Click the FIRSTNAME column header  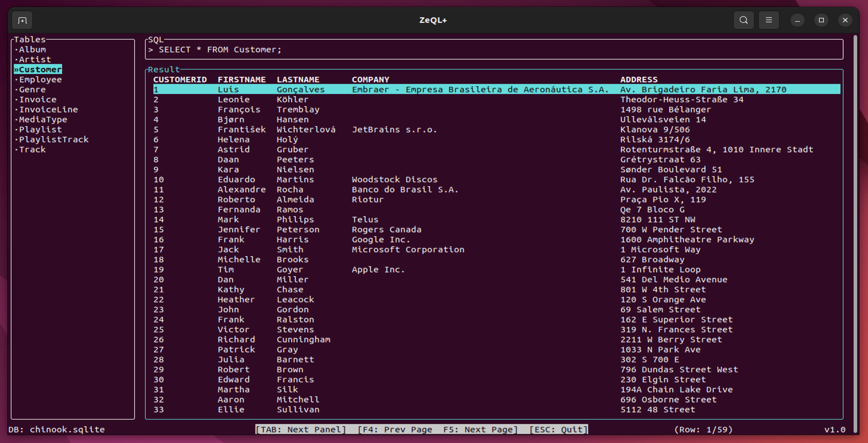(x=241, y=80)
